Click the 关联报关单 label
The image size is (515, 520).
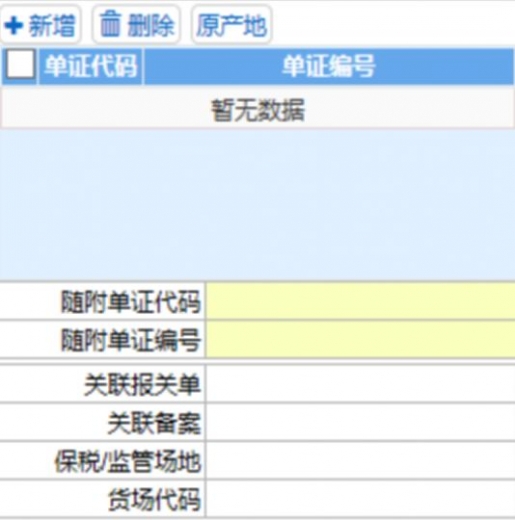point(142,385)
